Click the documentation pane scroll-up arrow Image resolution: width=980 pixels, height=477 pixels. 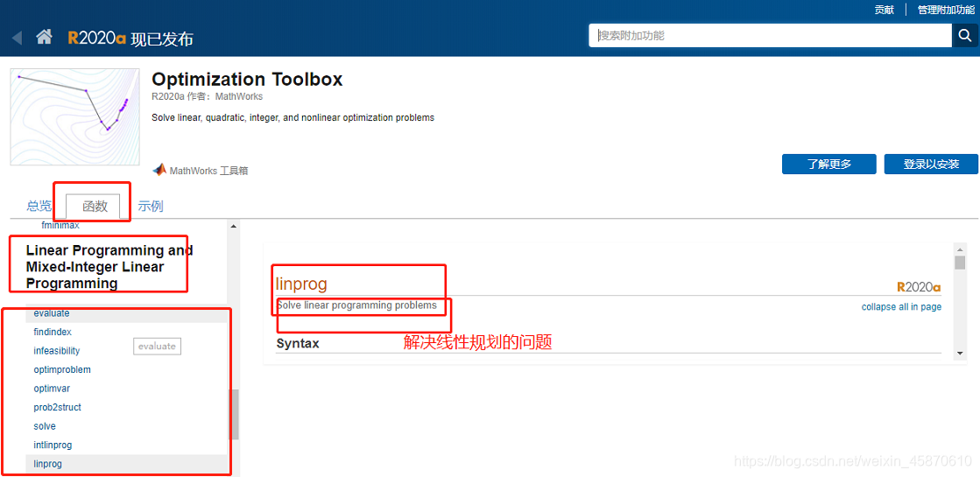tap(960, 248)
